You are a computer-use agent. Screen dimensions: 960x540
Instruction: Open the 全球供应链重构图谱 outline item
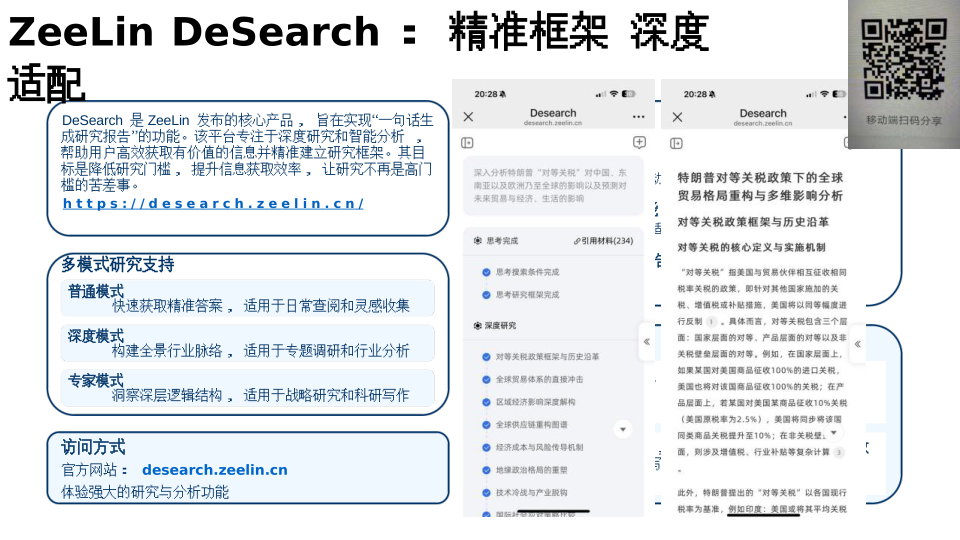(531, 424)
